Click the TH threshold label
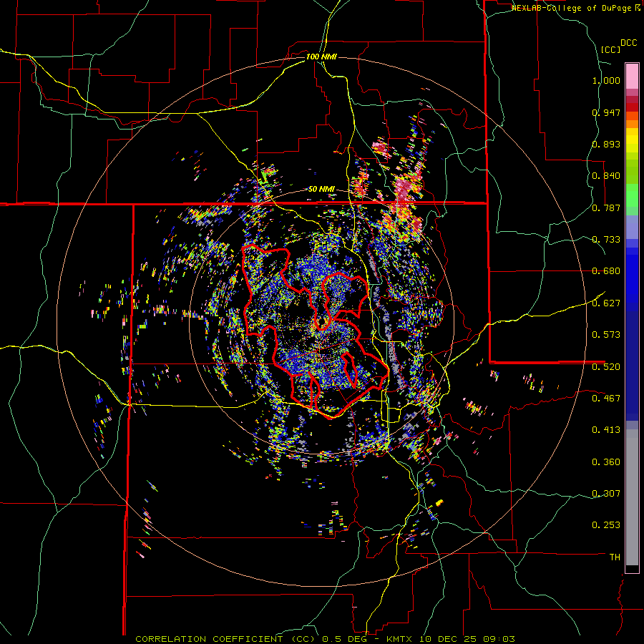644x644 pixels. (615, 557)
